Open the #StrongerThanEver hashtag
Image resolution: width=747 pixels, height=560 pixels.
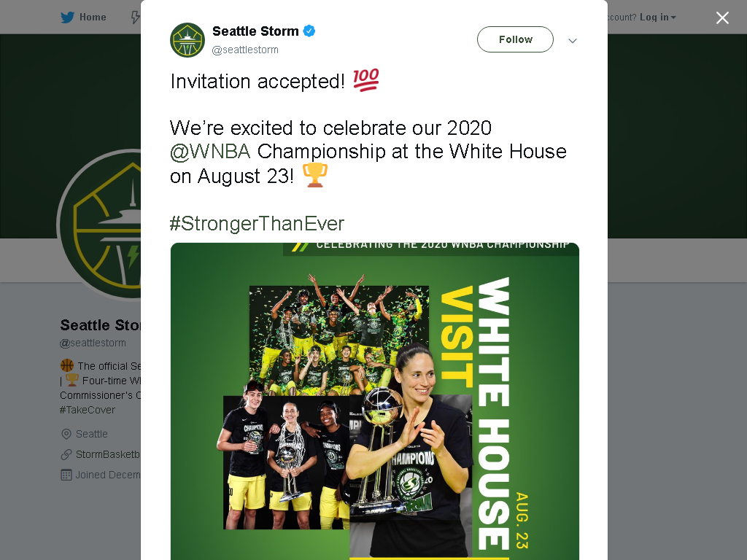pyautogui.click(x=257, y=223)
